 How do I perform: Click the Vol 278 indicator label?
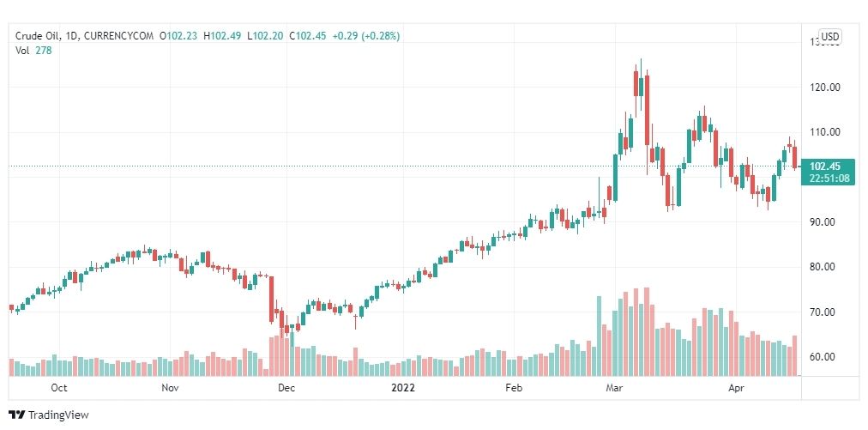[x=33, y=50]
